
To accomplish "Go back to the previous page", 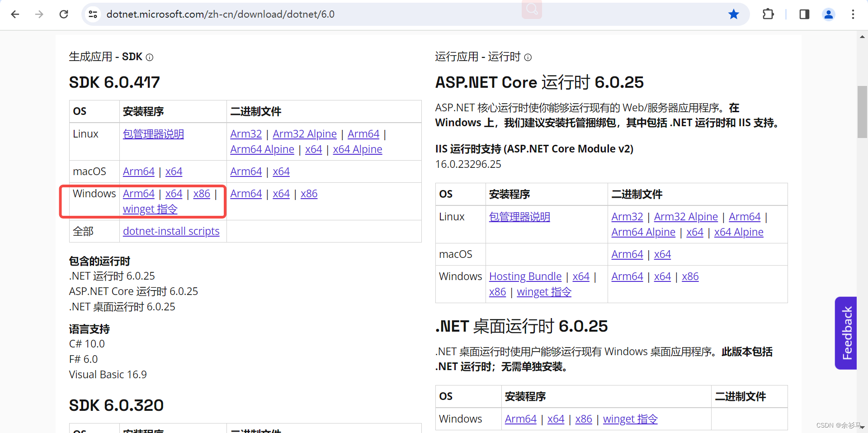I will pos(15,14).
